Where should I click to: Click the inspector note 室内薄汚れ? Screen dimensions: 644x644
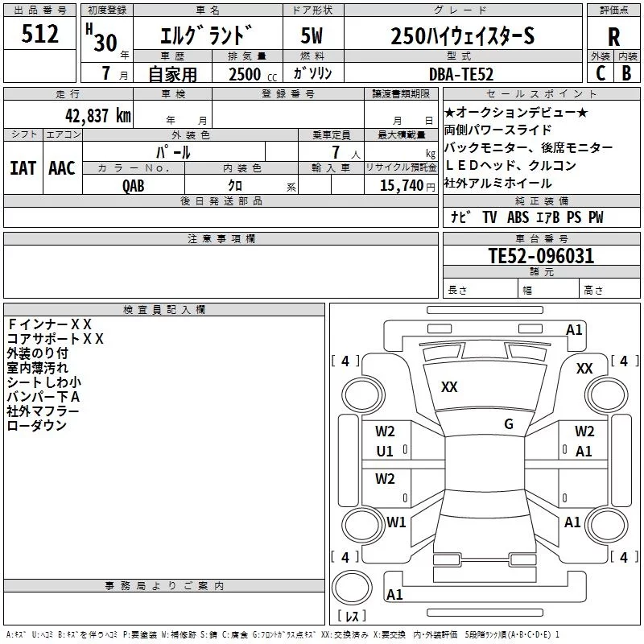tap(37, 367)
